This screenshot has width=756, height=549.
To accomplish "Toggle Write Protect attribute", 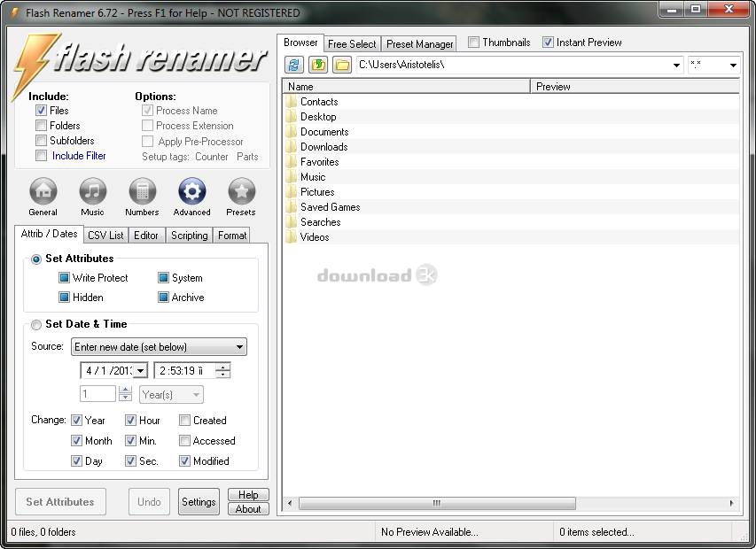I will click(x=64, y=278).
